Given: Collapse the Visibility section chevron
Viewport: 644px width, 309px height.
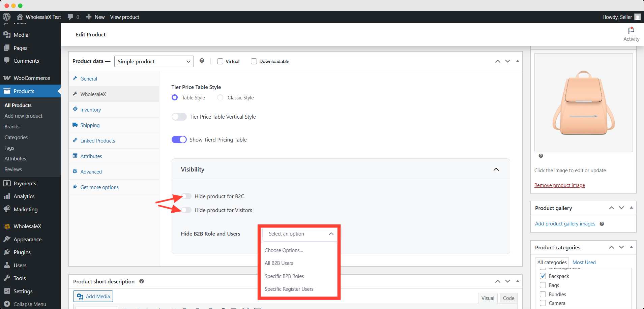Looking at the screenshot, I should 496,169.
